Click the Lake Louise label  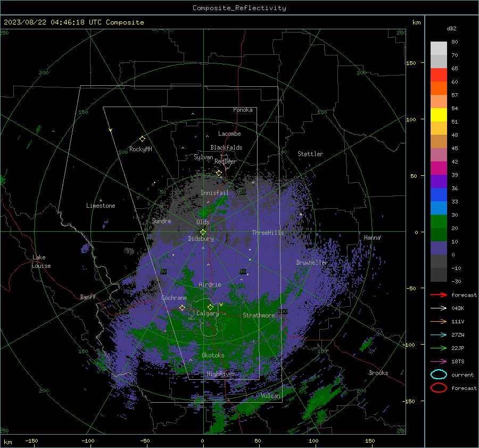tap(41, 262)
